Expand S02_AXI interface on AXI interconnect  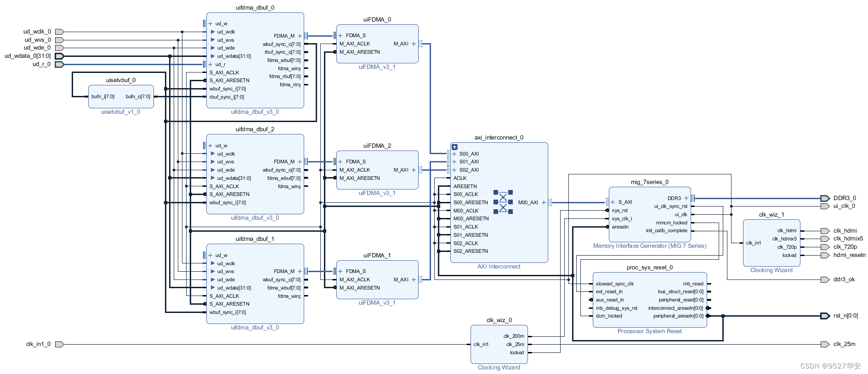click(454, 170)
